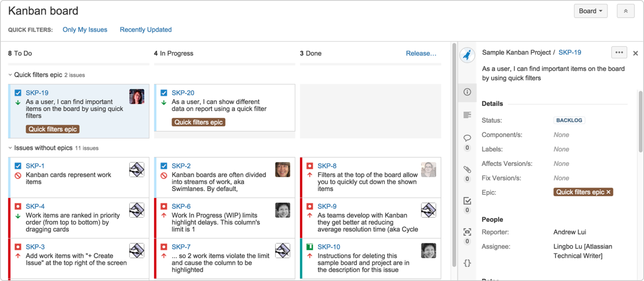Open the Comments speech bubble icon
Viewport: 644px width, 281px height.
tap(467, 138)
